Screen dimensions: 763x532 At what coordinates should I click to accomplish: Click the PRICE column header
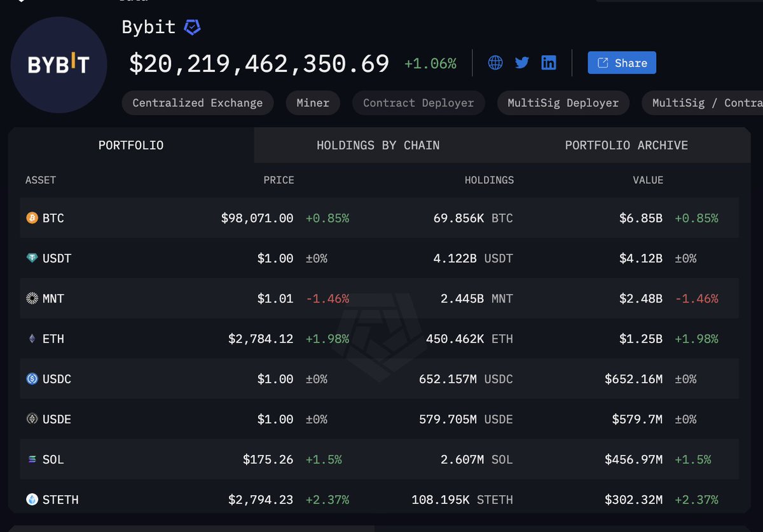coord(279,181)
